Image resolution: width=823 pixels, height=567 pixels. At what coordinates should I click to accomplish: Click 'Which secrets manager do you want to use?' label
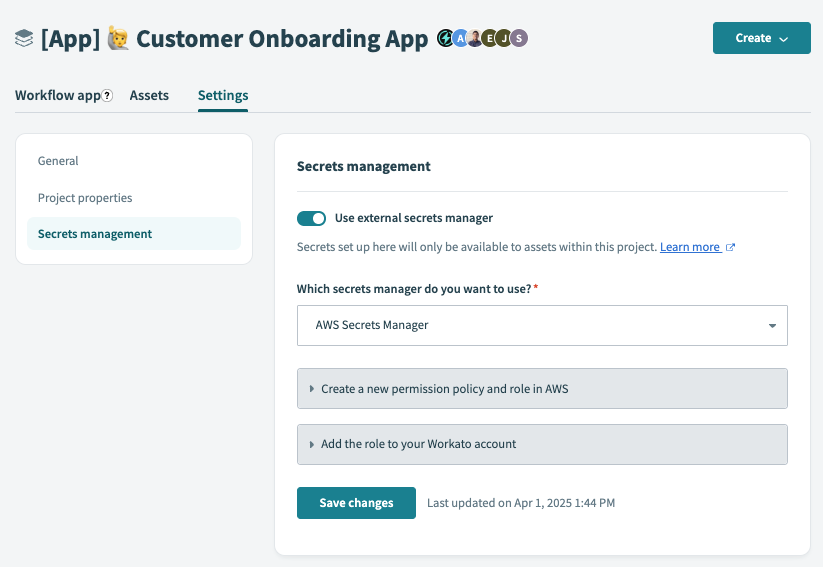click(414, 289)
